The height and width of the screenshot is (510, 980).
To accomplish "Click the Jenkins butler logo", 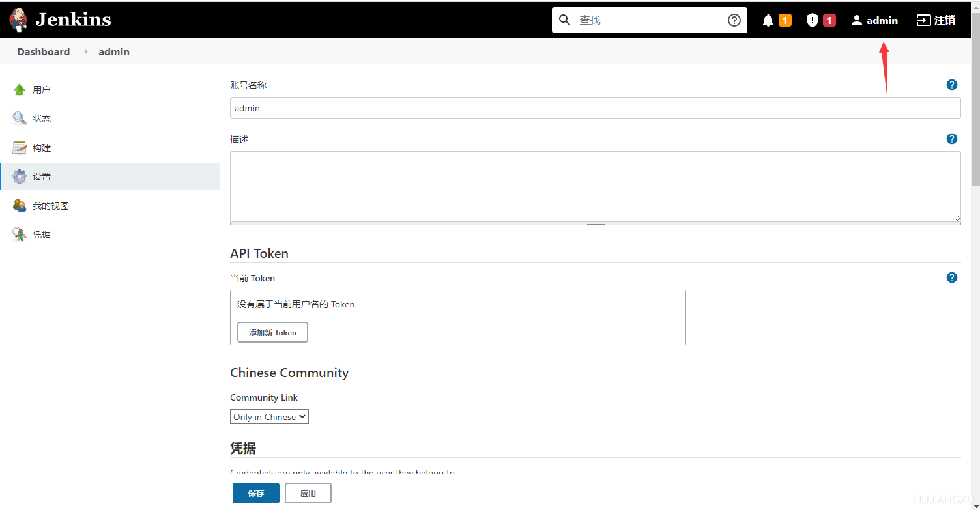I will coord(18,20).
